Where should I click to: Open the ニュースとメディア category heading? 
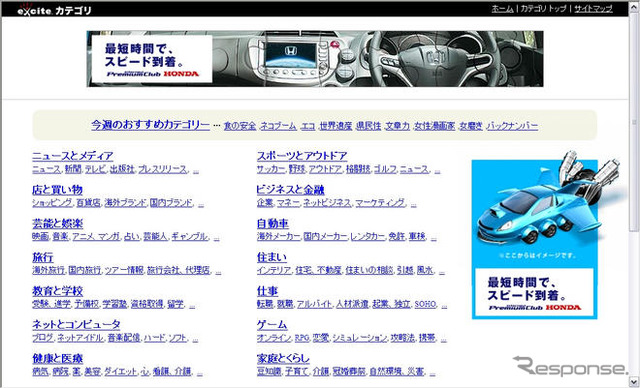click(73, 156)
